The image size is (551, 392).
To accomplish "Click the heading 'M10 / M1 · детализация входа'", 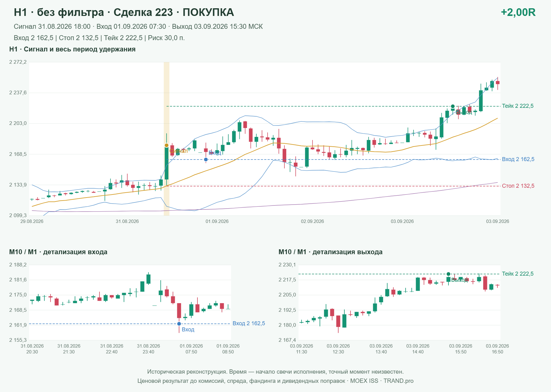I will tap(58, 252).
